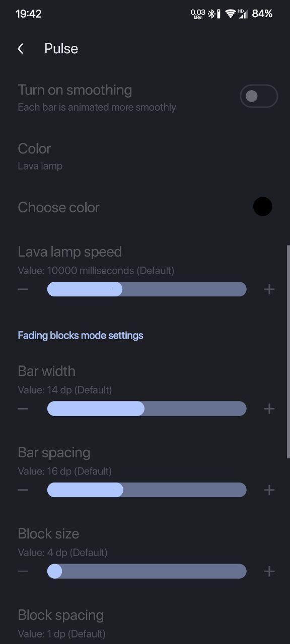Decrease Block size with the minus icon
290x644 pixels.
click(x=23, y=571)
